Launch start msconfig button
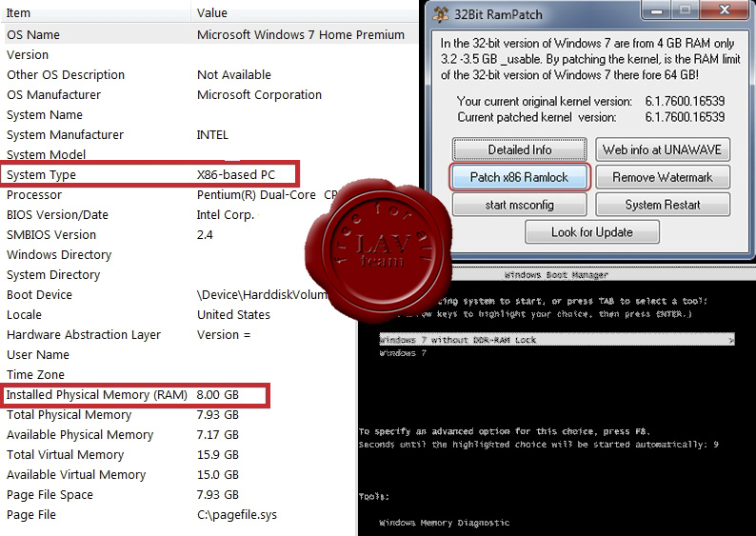The image size is (756, 536). click(519, 205)
